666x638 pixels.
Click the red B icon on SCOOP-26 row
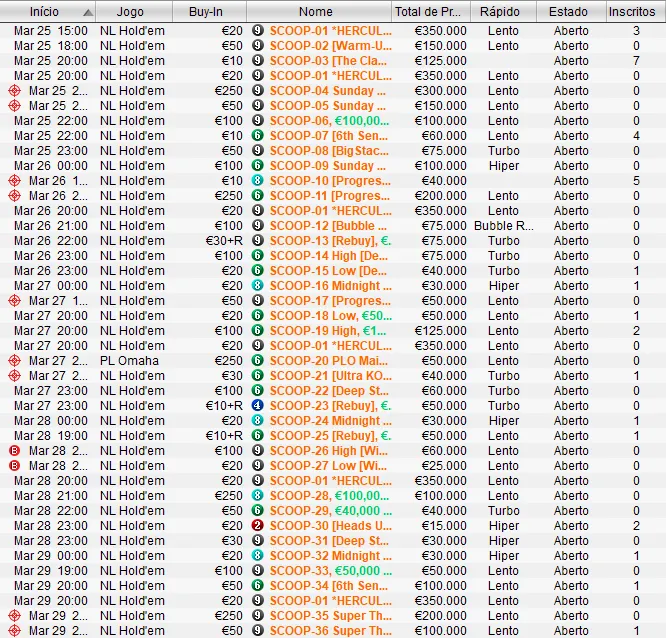[x=14, y=451]
